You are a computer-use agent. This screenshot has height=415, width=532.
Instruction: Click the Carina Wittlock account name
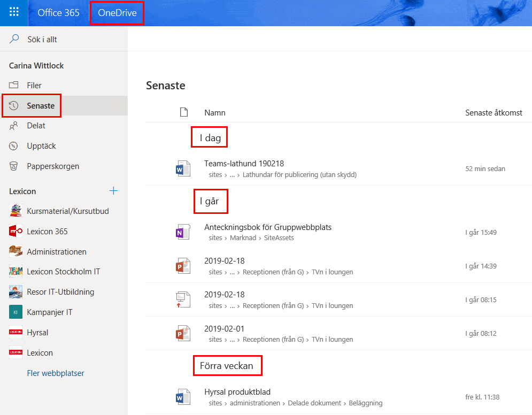pyautogui.click(x=36, y=65)
